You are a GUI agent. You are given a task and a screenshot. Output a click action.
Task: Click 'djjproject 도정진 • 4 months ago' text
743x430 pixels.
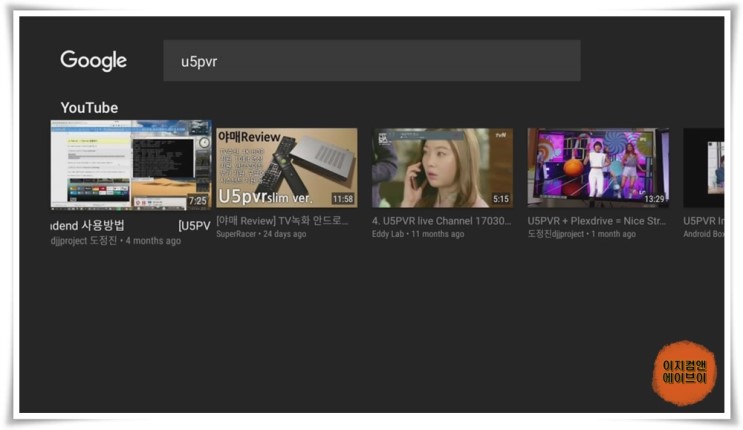pos(116,241)
